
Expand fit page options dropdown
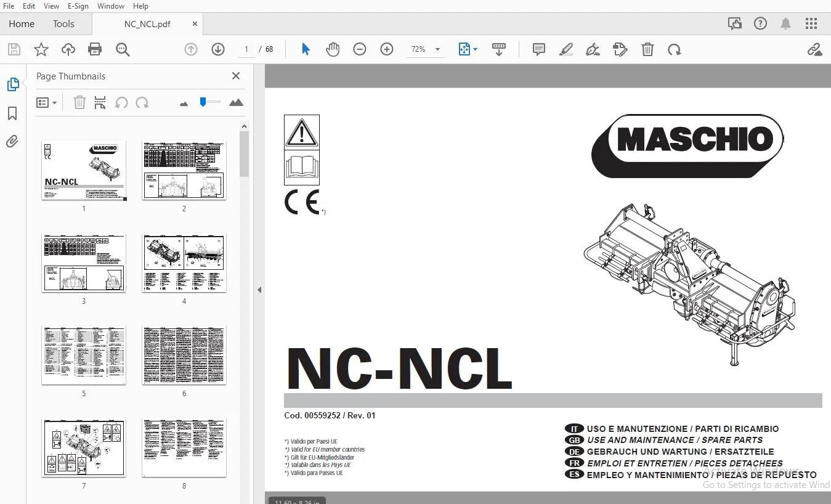pyautogui.click(x=475, y=49)
